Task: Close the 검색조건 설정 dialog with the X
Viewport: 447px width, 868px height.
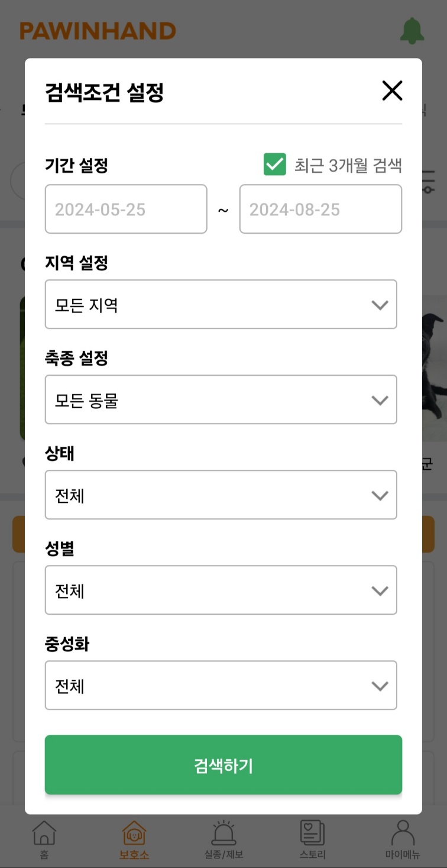Action: tap(392, 91)
